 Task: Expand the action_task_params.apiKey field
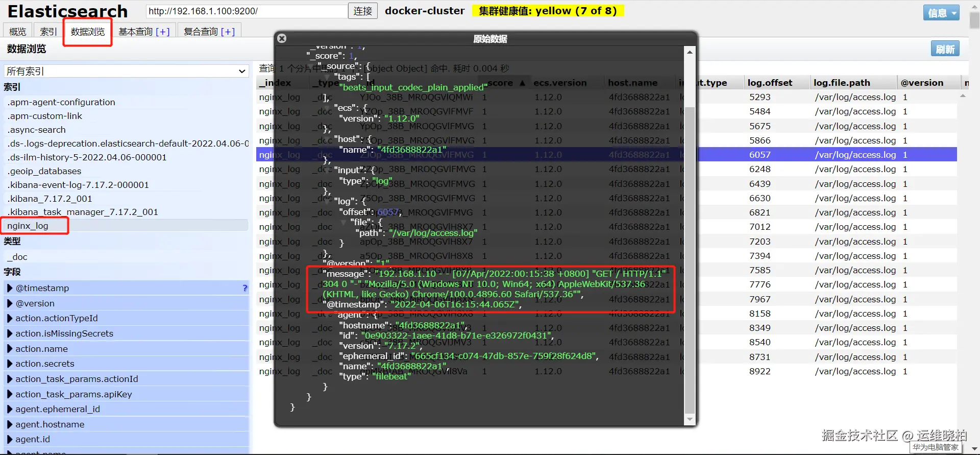pos(10,394)
